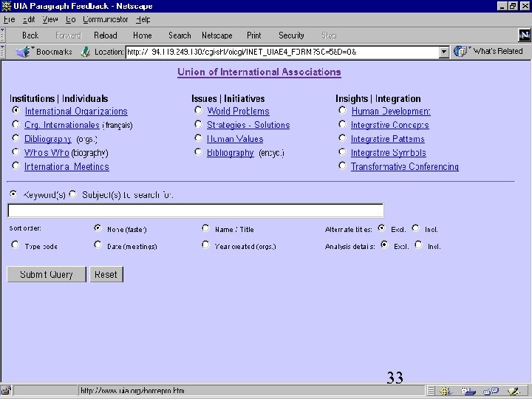Select the Integrative Symbols radio button

(342, 151)
